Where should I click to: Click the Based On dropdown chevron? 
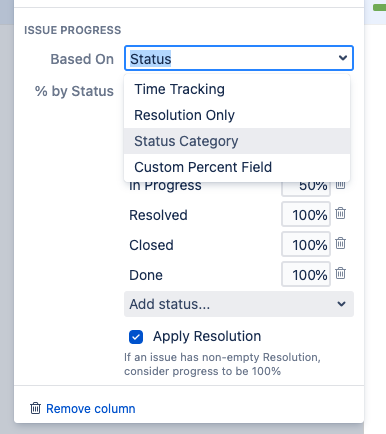click(343, 58)
